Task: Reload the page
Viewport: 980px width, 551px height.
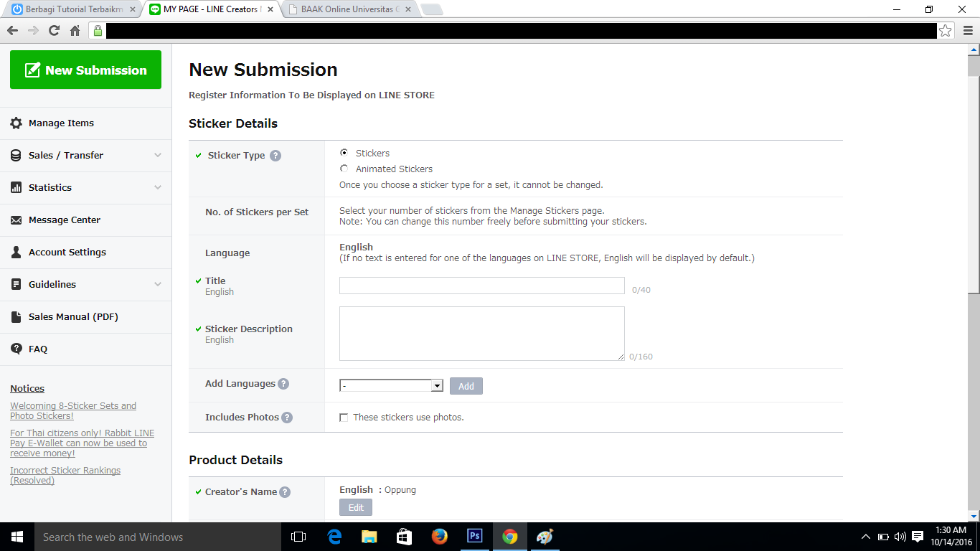Action: pos(54,30)
